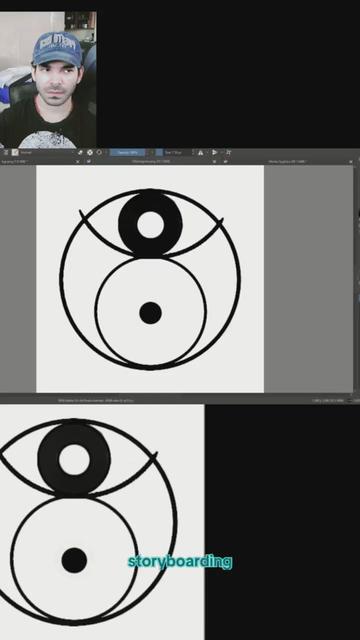Viewport: 360px width, 640px height.
Task: Toggle wrap around mode icon
Action: [x=229, y=153]
